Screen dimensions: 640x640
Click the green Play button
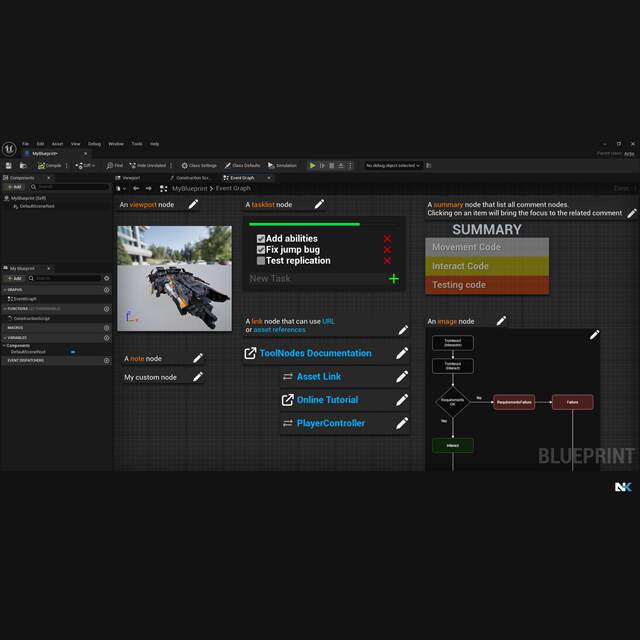[312, 165]
